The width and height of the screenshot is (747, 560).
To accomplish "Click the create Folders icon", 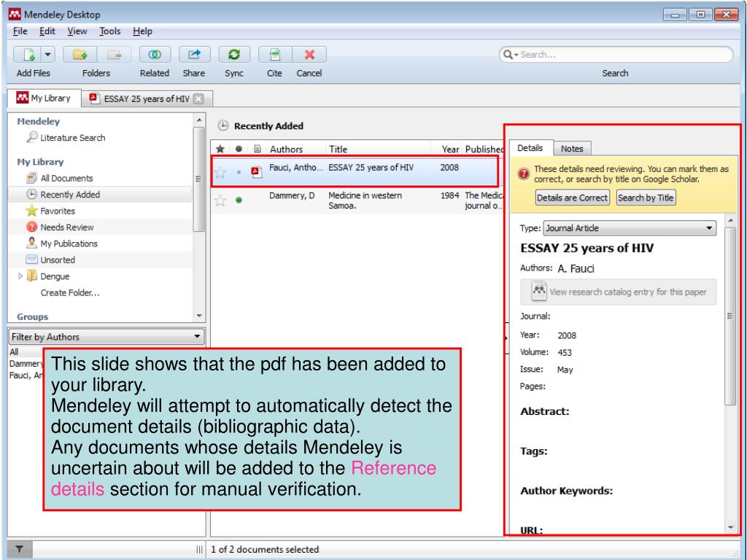I will click(x=80, y=54).
